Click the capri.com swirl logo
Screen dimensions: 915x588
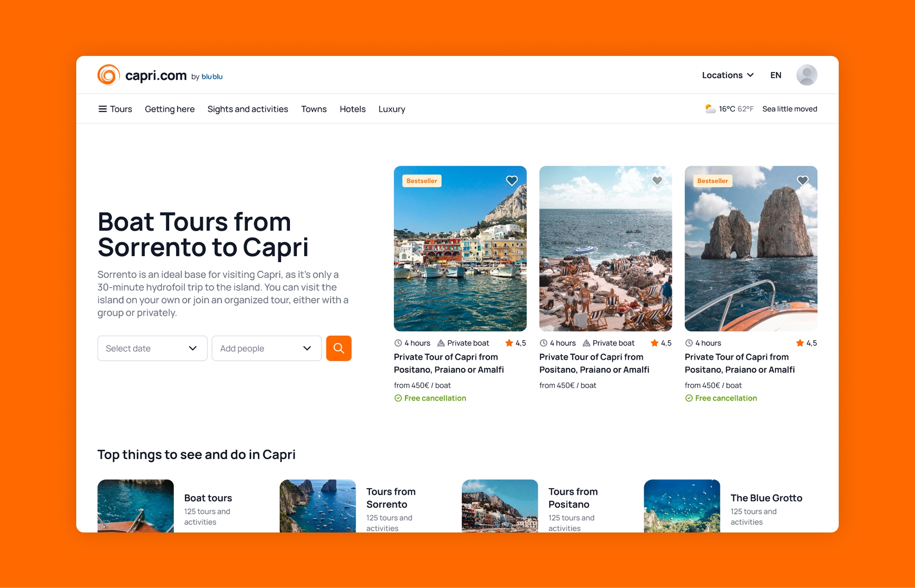[108, 75]
